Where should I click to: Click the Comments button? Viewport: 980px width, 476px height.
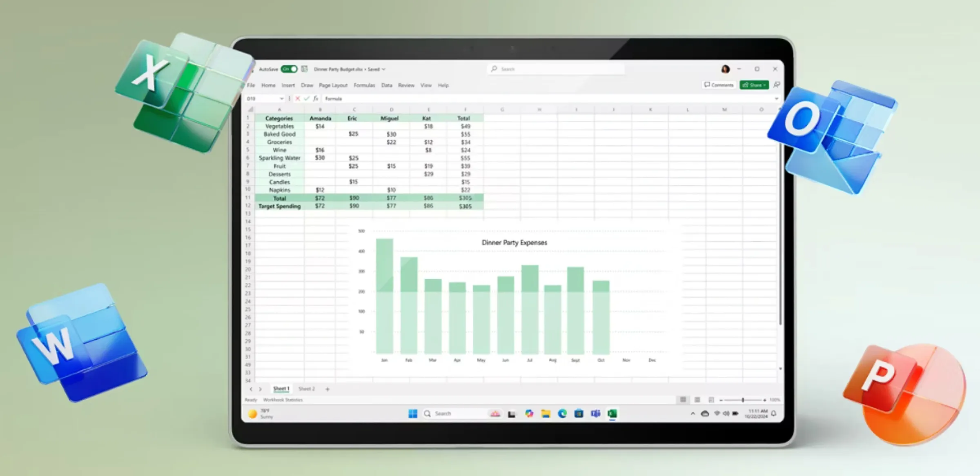[x=719, y=85]
